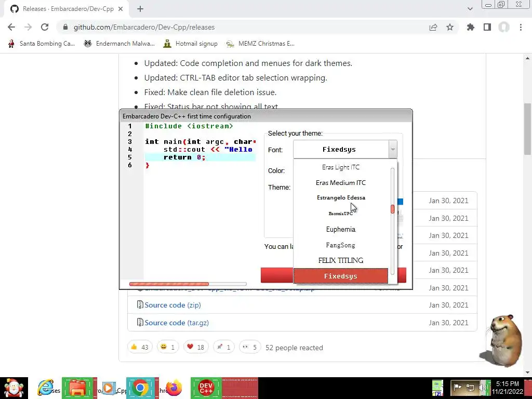Download Source code (tar.gz)
532x399 pixels.
(x=177, y=323)
